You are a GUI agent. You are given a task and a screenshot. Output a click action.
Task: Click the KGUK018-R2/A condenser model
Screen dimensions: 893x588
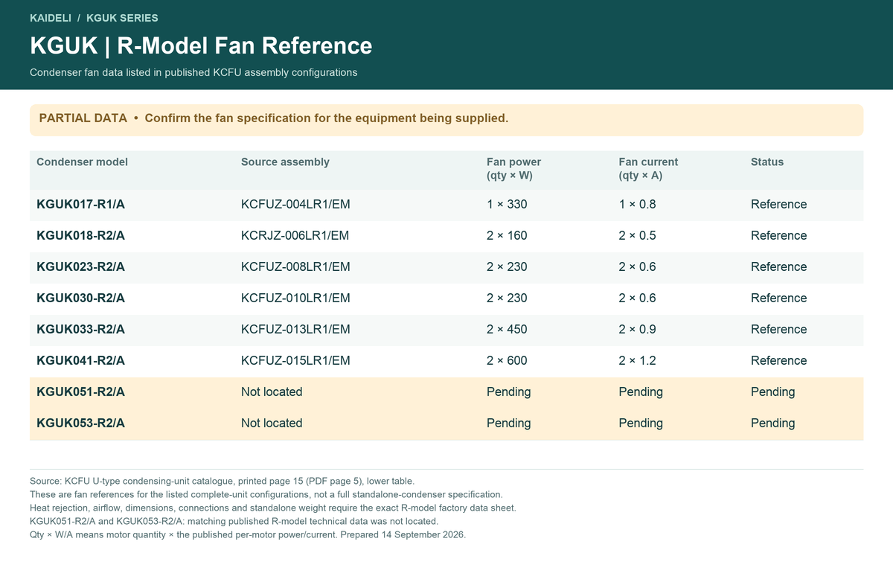80,236
